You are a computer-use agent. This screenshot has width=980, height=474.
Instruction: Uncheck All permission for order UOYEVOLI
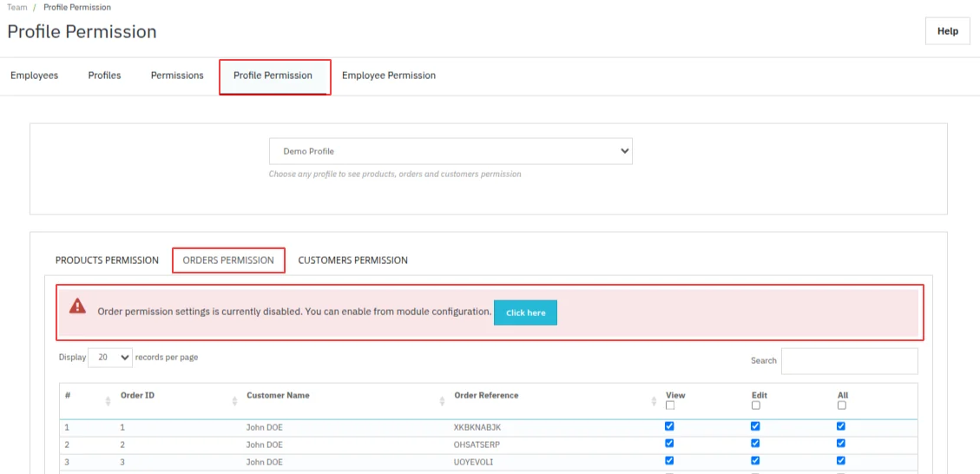pos(841,461)
